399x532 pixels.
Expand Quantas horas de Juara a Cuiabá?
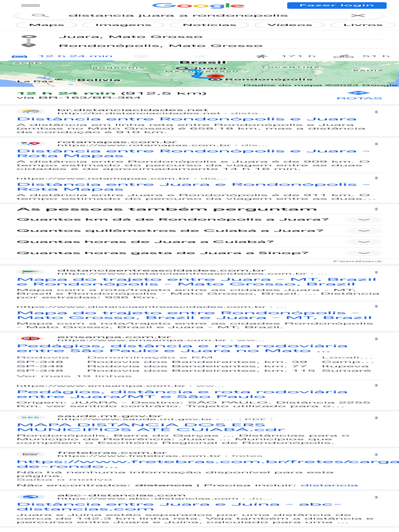coord(199,242)
